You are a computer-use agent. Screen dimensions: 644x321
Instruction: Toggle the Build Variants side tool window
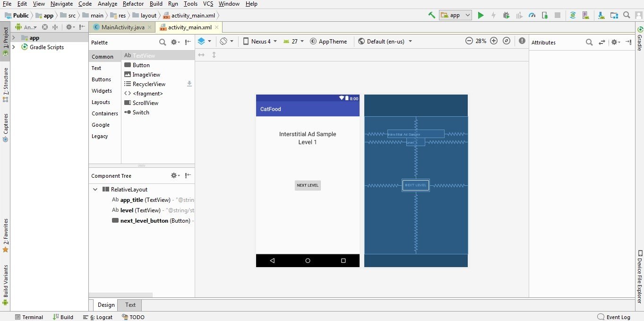pos(5,286)
